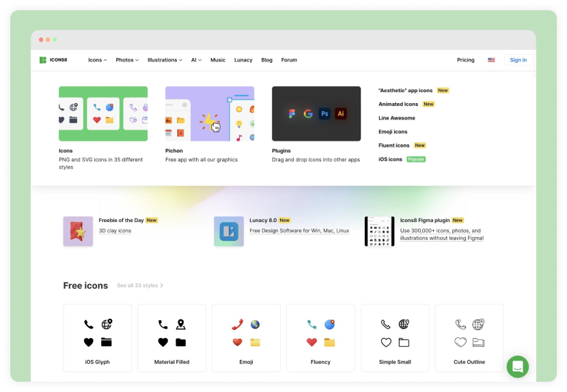
Task: Click the Emoji red telephone icon
Action: (237, 324)
